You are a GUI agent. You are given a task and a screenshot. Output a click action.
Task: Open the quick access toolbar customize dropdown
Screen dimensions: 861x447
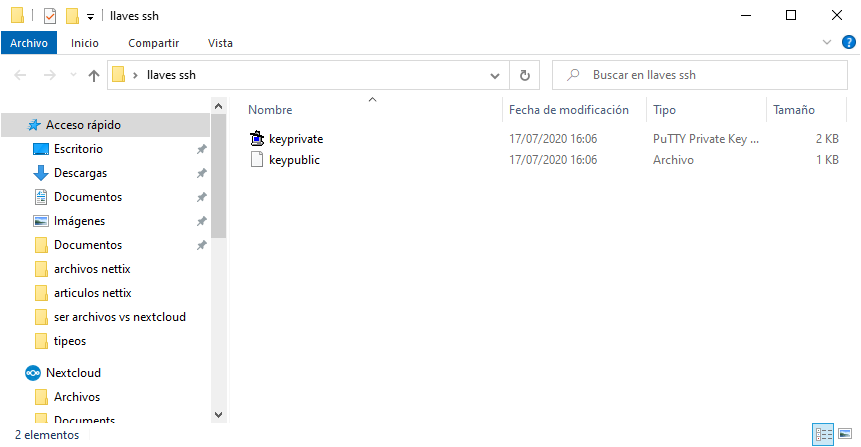click(x=91, y=16)
